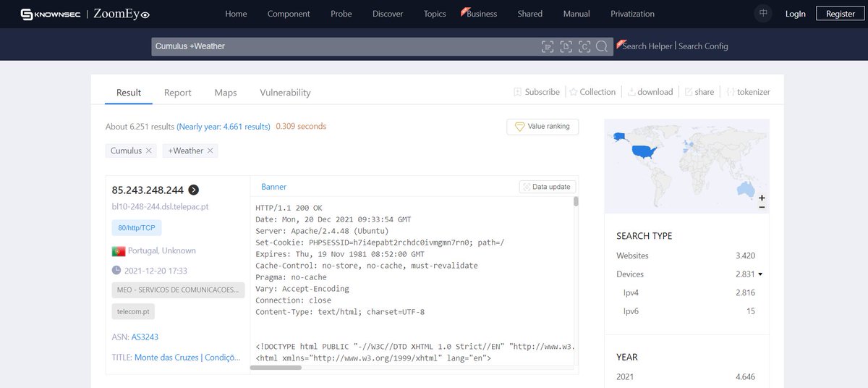Switch to the Vulnerability tab

pos(285,93)
